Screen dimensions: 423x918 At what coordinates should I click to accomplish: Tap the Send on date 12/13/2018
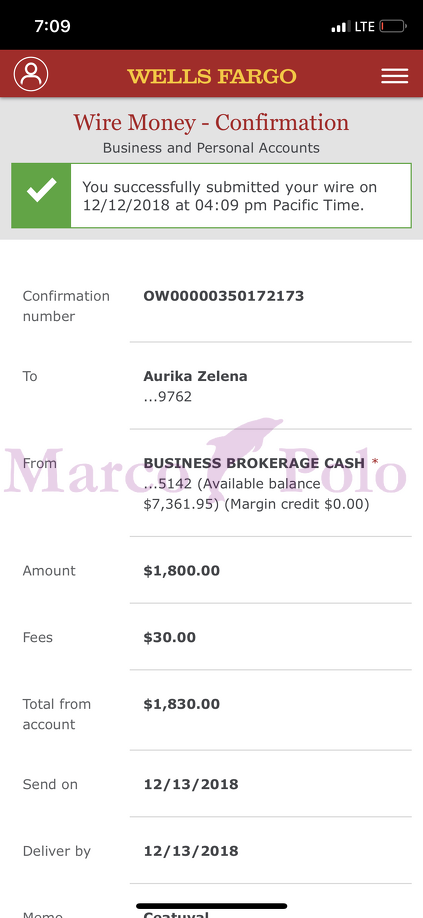click(191, 784)
